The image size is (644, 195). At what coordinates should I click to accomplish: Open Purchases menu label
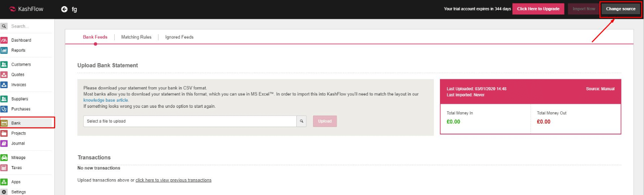tap(21, 109)
